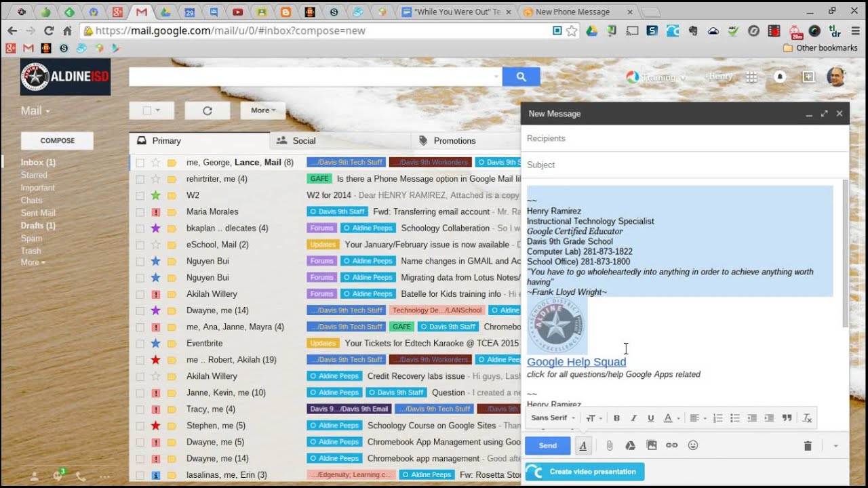This screenshot has width=868, height=488.
Task: Apply underline formatting
Action: pos(650,418)
